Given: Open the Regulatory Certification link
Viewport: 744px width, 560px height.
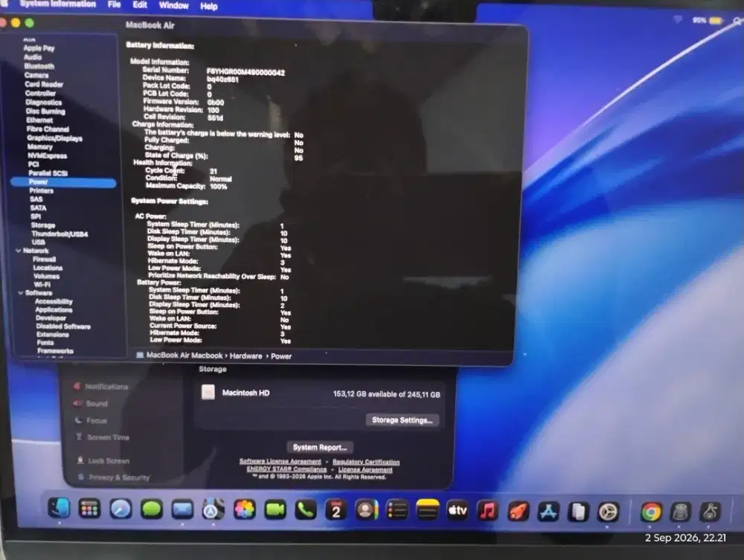Looking at the screenshot, I should pyautogui.click(x=366, y=462).
